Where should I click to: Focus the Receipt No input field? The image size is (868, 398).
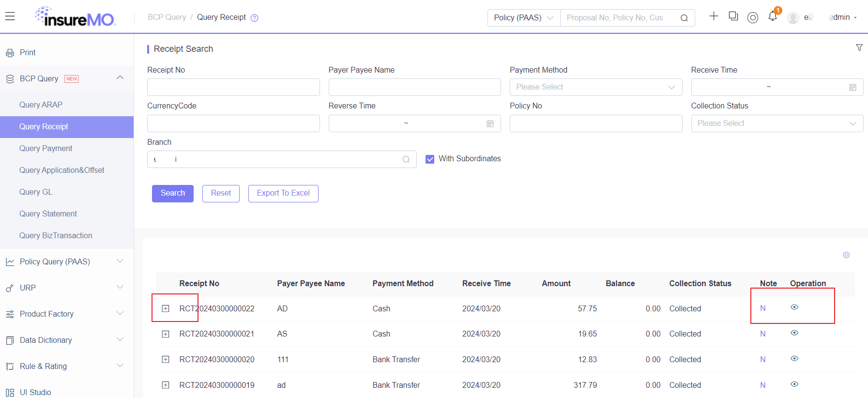(233, 87)
